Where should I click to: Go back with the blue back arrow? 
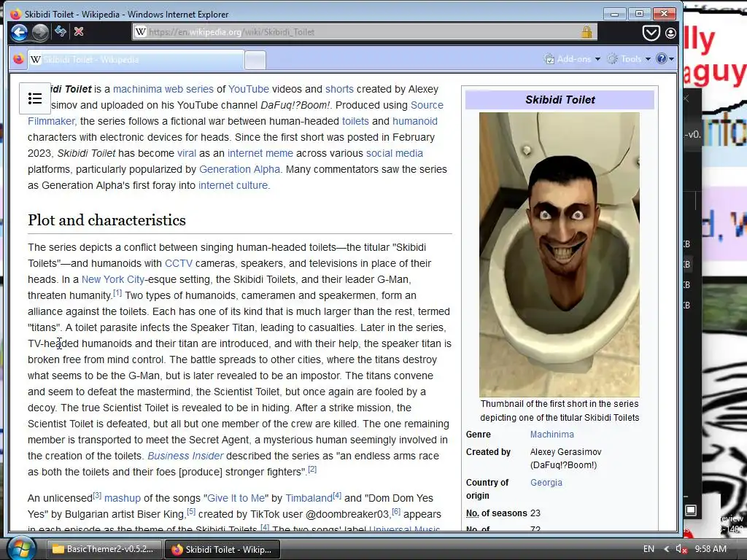(x=19, y=32)
